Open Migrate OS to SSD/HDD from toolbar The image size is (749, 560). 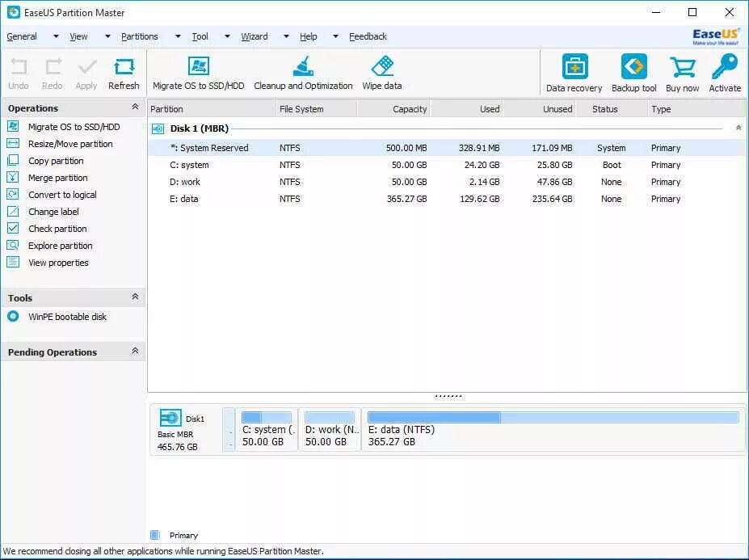tap(198, 73)
